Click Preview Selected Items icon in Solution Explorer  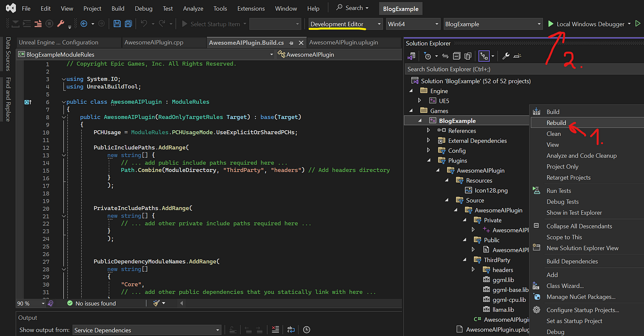click(517, 56)
